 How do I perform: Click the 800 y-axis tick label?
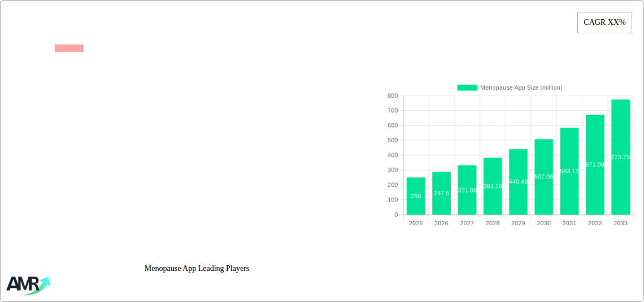pyautogui.click(x=392, y=96)
